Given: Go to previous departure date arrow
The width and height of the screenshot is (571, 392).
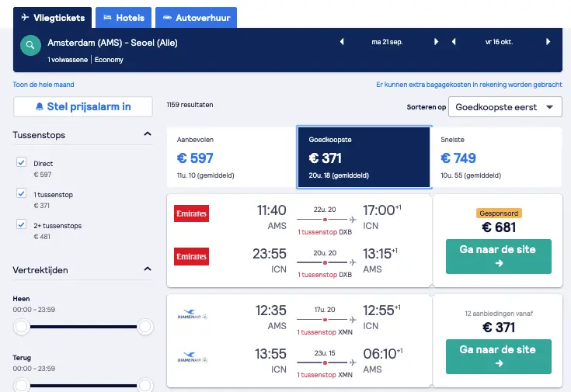Looking at the screenshot, I should pyautogui.click(x=342, y=42).
